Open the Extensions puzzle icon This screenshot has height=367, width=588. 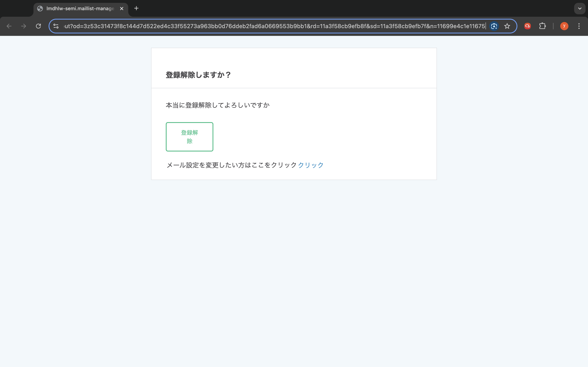pyautogui.click(x=542, y=26)
